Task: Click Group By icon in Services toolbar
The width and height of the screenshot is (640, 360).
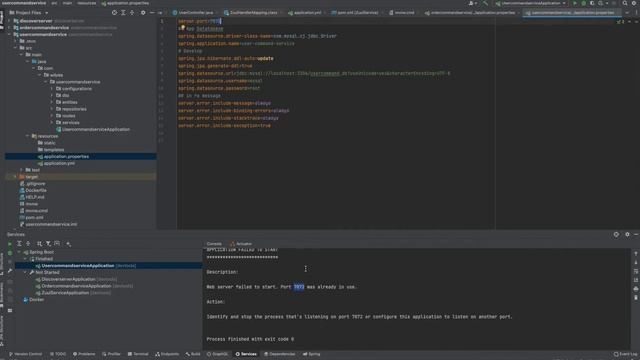Action: pos(39,244)
